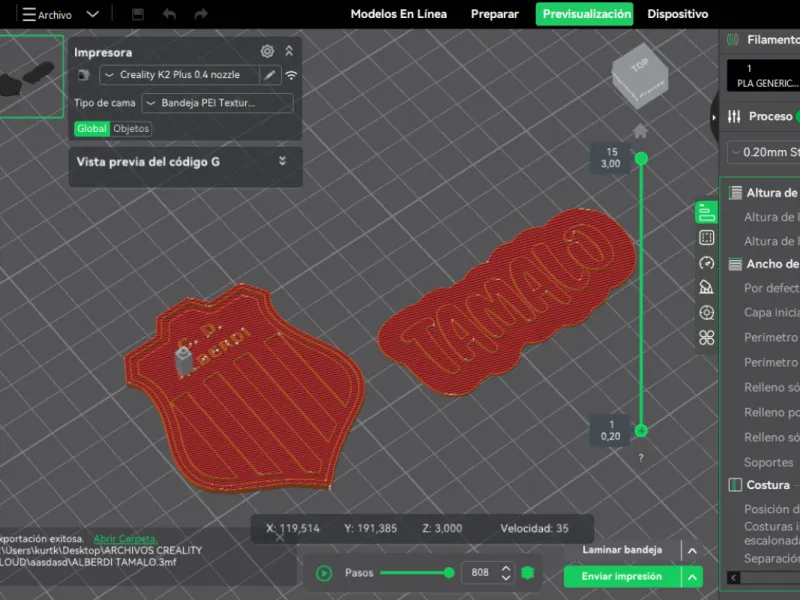Click the Pasos value field showing 808

[480, 572]
